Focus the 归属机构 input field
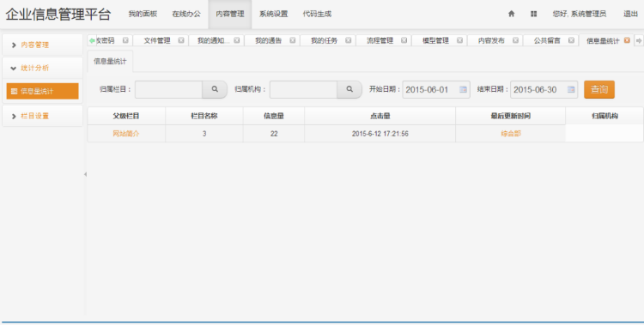This screenshot has height=325, width=644. [303, 89]
